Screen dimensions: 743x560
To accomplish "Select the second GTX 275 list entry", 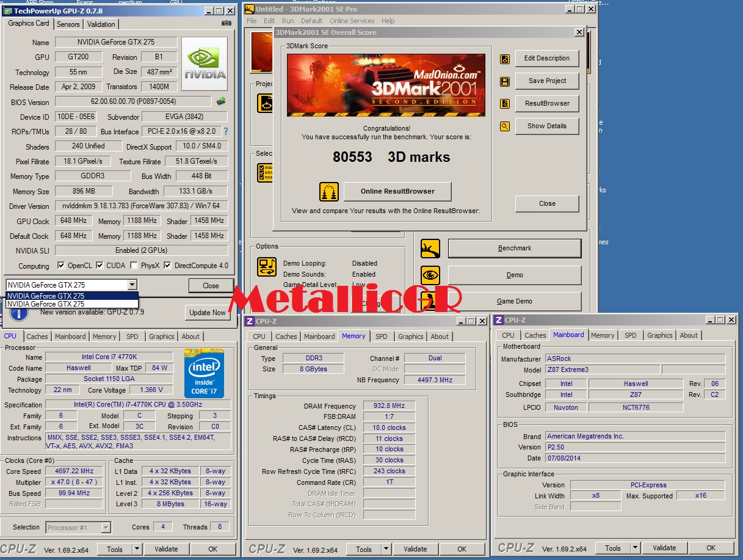I will pos(72,304).
